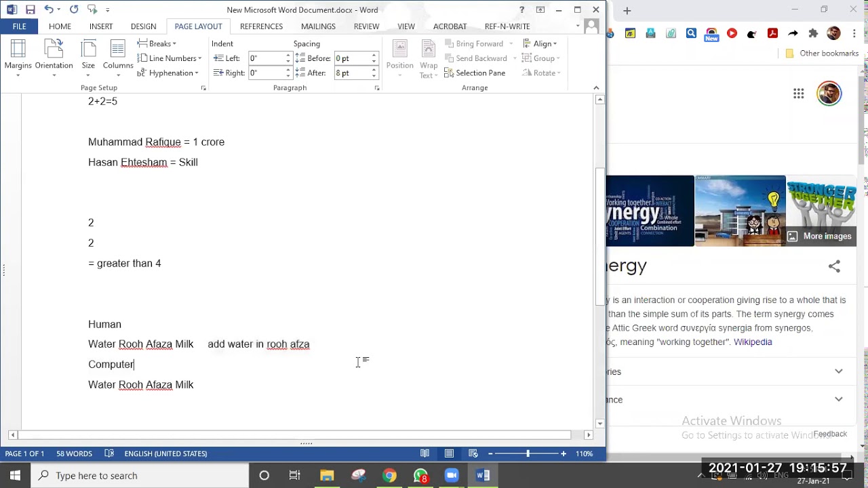Click the Synergy word-cloud thumbnail

[650, 211]
